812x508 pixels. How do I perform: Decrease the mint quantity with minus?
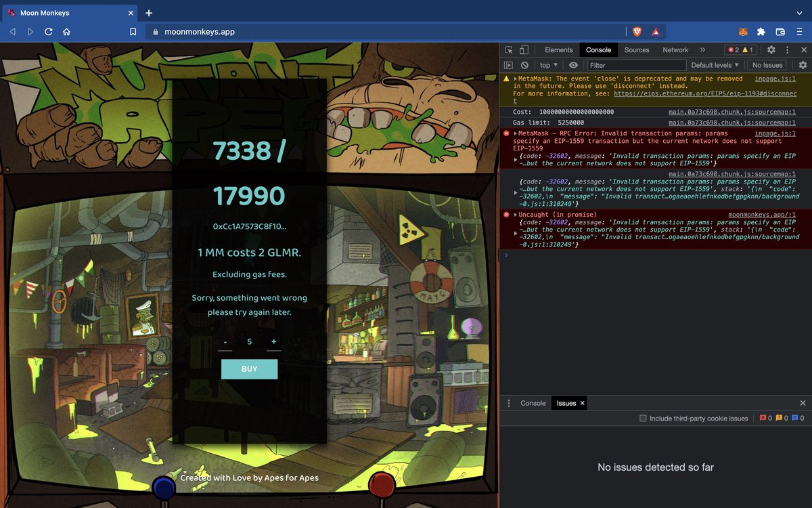pyautogui.click(x=225, y=342)
